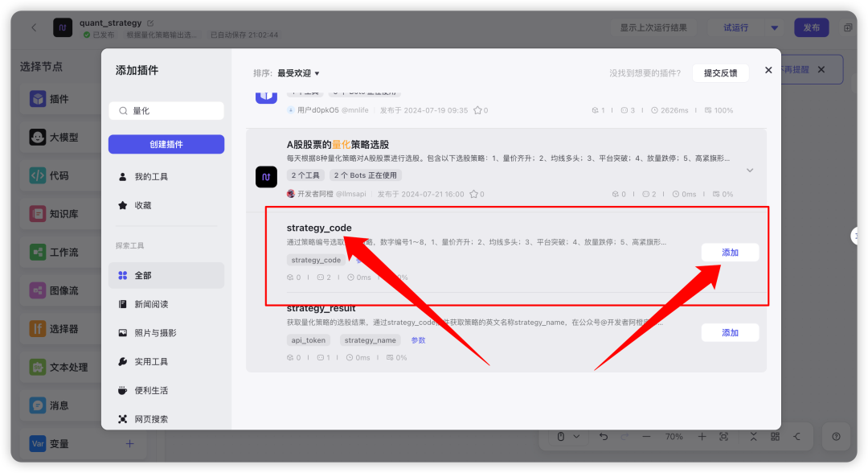
Task: Star the plugin by 用户d0pkO5
Action: [477, 110]
